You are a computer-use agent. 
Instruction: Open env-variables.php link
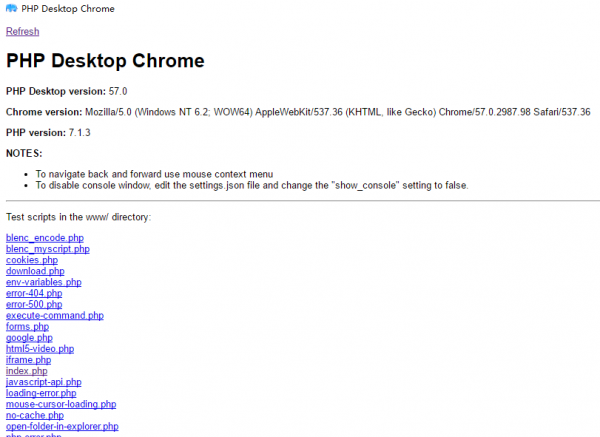coord(43,282)
